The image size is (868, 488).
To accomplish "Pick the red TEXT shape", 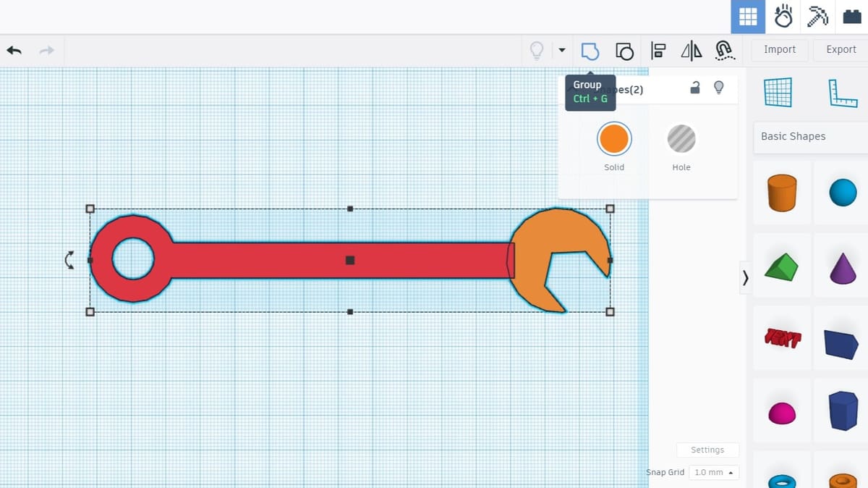I will 783,338.
